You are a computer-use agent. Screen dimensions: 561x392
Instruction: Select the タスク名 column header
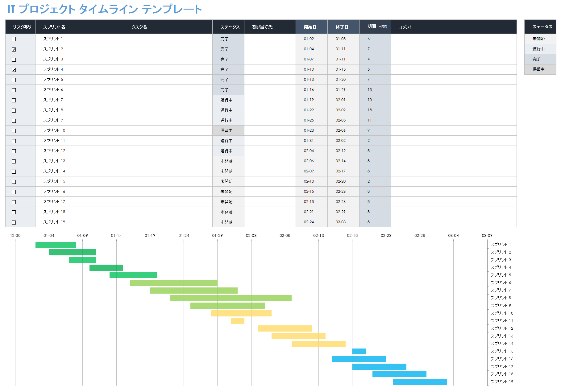coord(168,27)
